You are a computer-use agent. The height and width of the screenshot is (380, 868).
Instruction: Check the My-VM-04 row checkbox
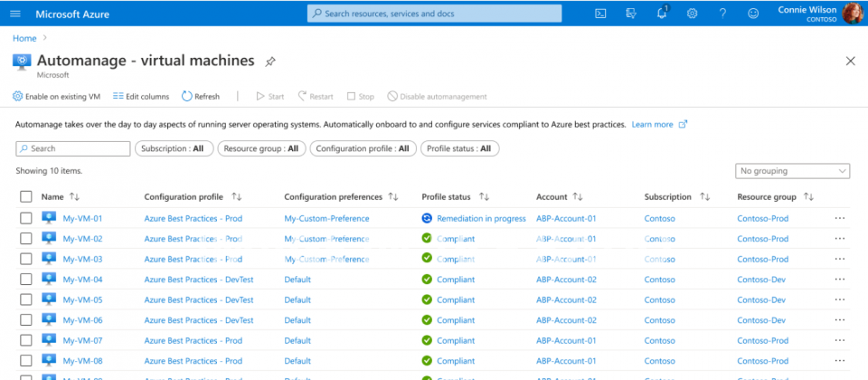26,280
